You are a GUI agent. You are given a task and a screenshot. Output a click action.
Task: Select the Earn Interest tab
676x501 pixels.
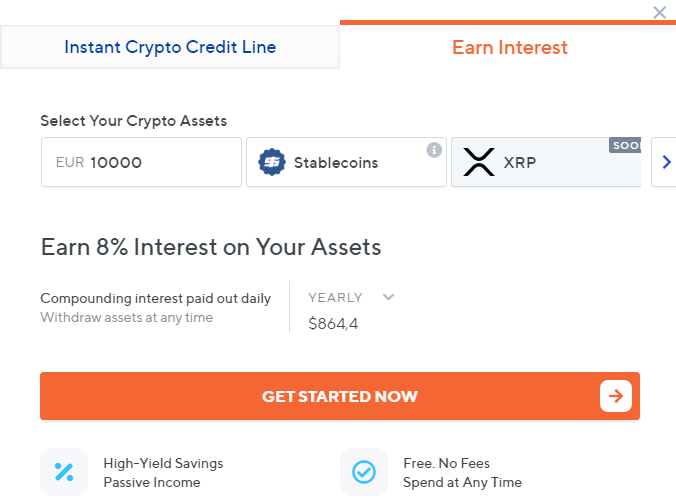(509, 47)
